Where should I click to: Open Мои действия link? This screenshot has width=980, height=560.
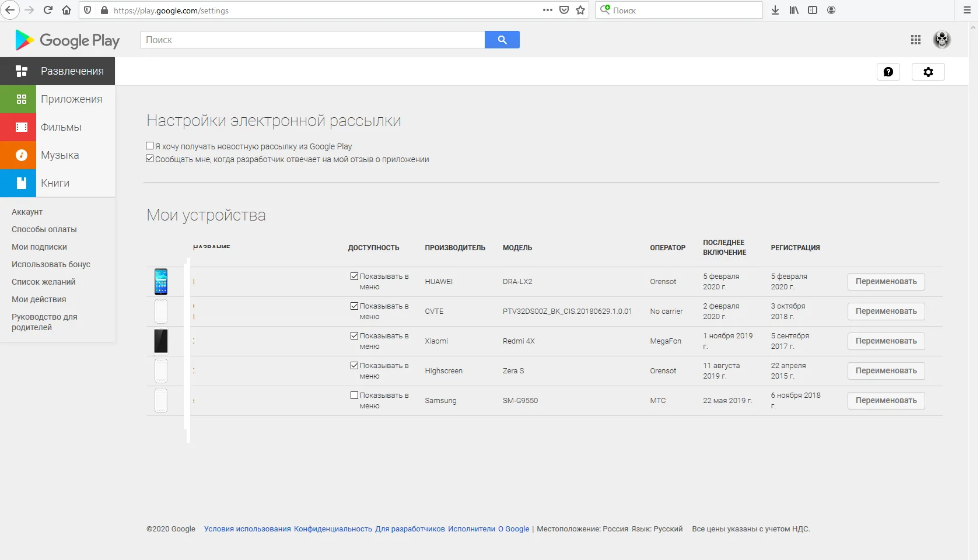pos(38,299)
